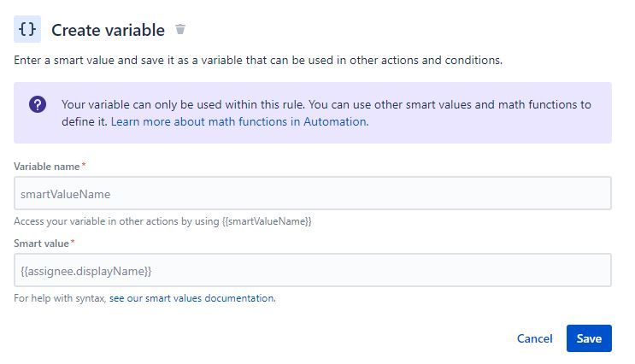The width and height of the screenshot is (635, 364).
Task: Focus the Variable name input field
Action: pos(313,193)
